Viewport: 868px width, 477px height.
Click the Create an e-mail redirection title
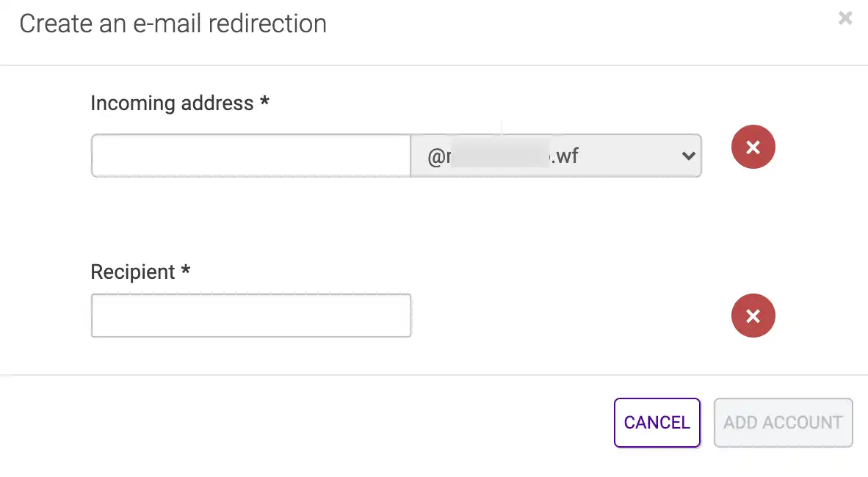pos(173,23)
